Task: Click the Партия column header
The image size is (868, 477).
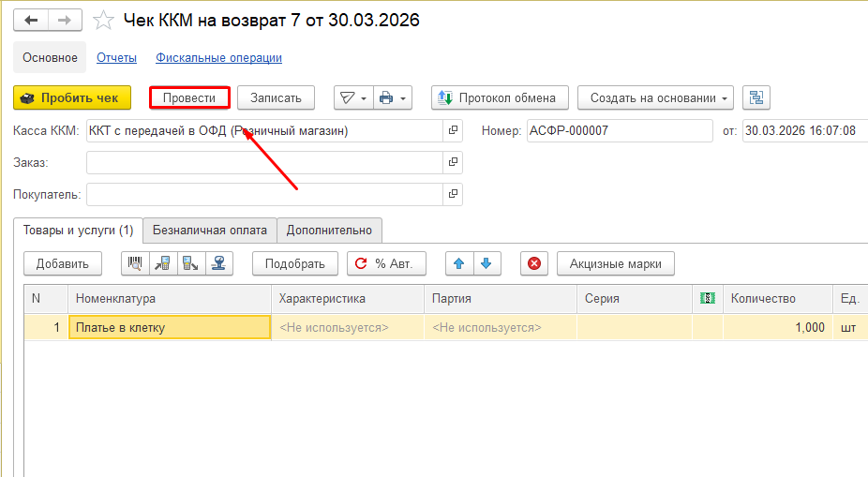Action: [x=501, y=299]
